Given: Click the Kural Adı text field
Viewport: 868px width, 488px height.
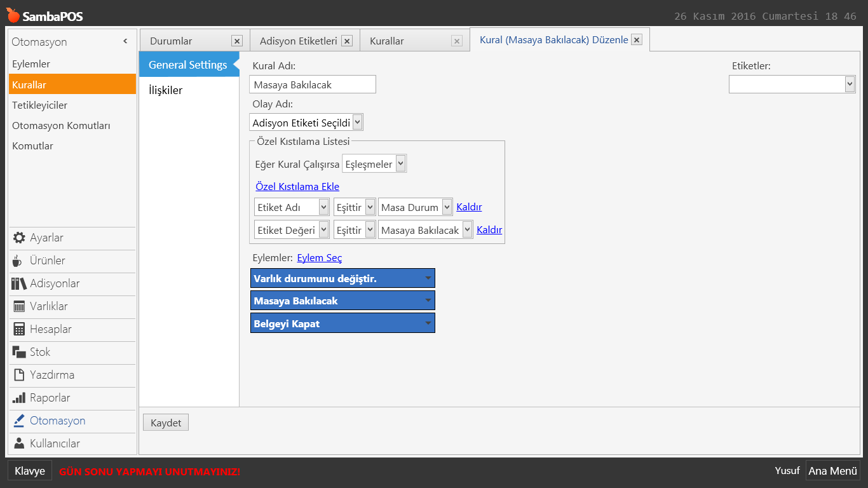Looking at the screenshot, I should tap(312, 85).
